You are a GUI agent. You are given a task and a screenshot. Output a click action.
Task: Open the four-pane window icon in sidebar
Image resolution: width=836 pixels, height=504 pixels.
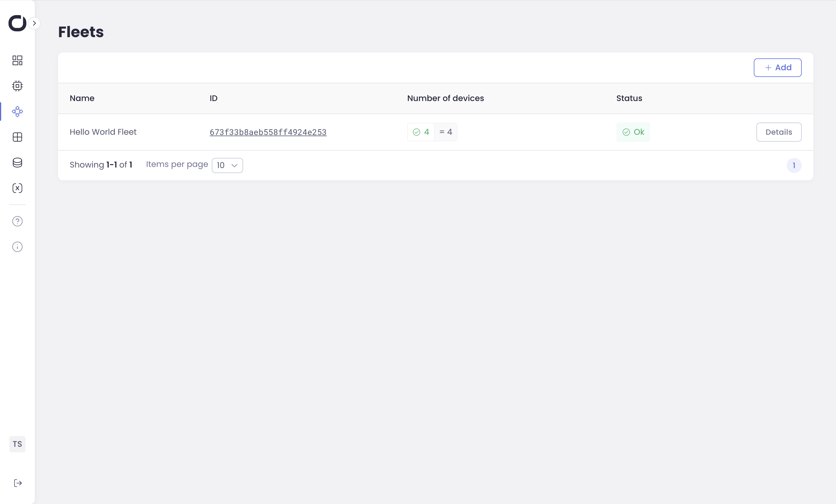tap(17, 137)
